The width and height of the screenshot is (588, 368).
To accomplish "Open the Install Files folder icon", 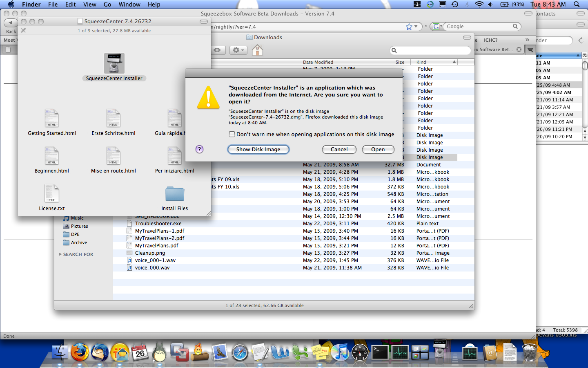I will (x=175, y=194).
